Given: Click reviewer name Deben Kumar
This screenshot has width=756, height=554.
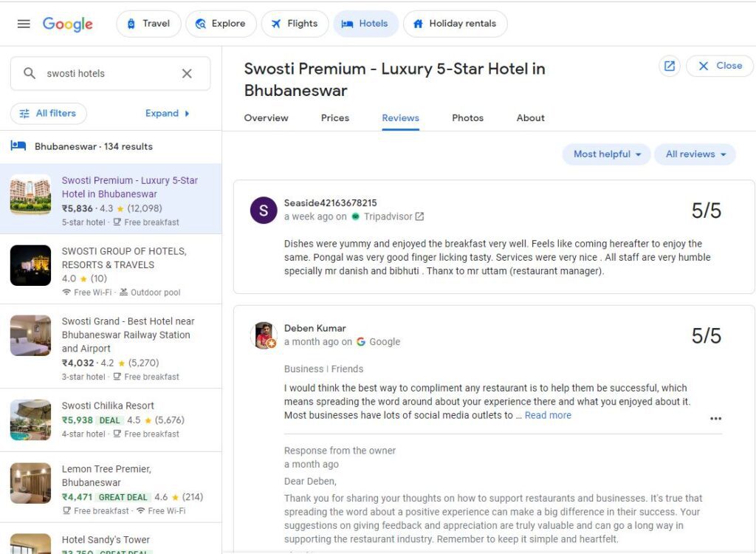Looking at the screenshot, I should pyautogui.click(x=315, y=328).
